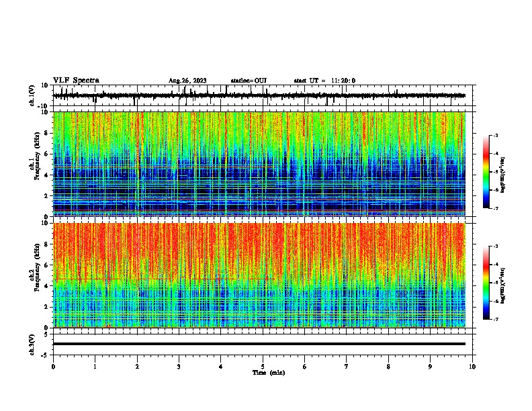Screen dimensions: 532x411
Task: Click the ch.2 spectrogram color bar
Action: click(x=486, y=283)
